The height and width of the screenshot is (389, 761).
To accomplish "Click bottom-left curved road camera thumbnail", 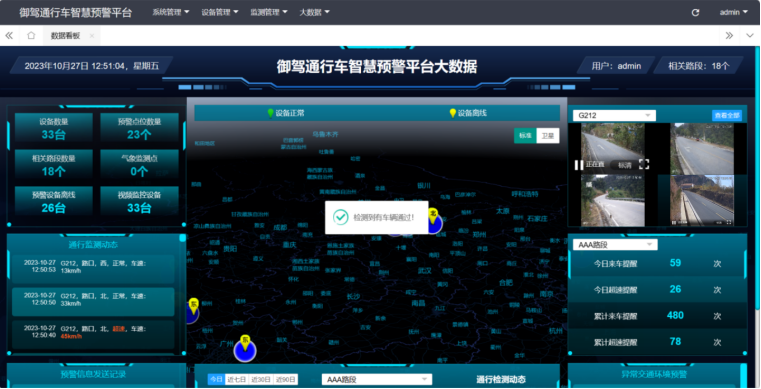I will (x=612, y=200).
